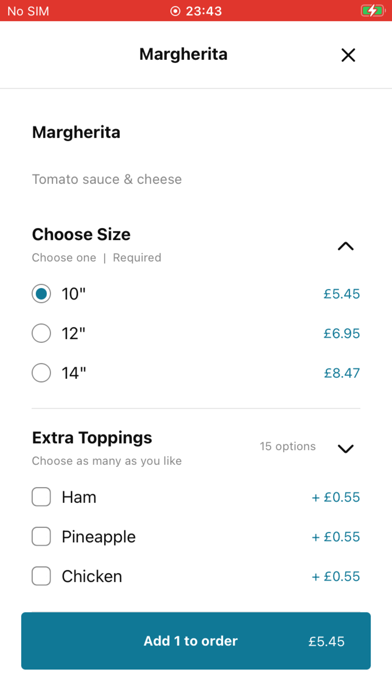This screenshot has width=392, height=696.
Task: Tap the Add 1 to order button
Action: click(x=196, y=641)
